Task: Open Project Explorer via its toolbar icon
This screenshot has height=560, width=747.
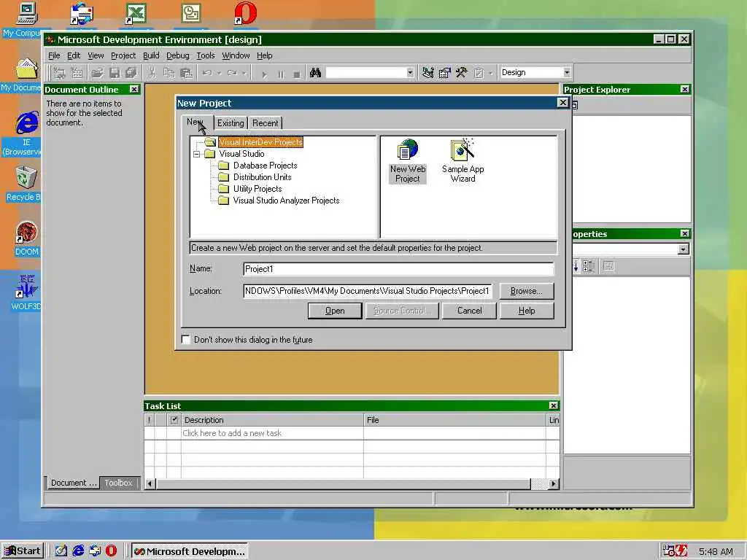Action: 427,73
